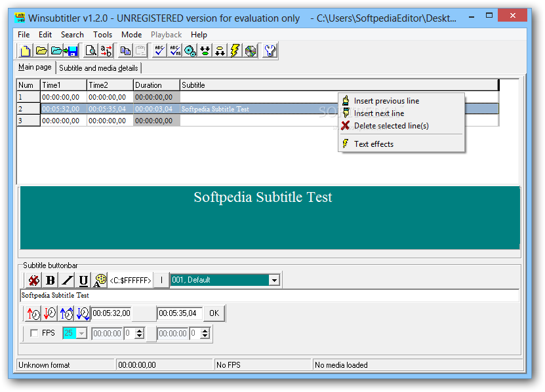Click the Copy toolbar icon
The image size is (545, 392).
(x=125, y=50)
